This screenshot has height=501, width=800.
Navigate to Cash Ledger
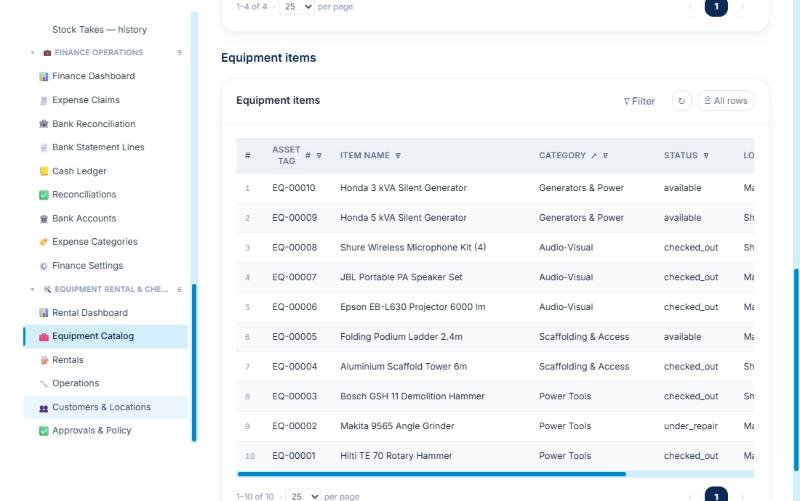click(79, 171)
